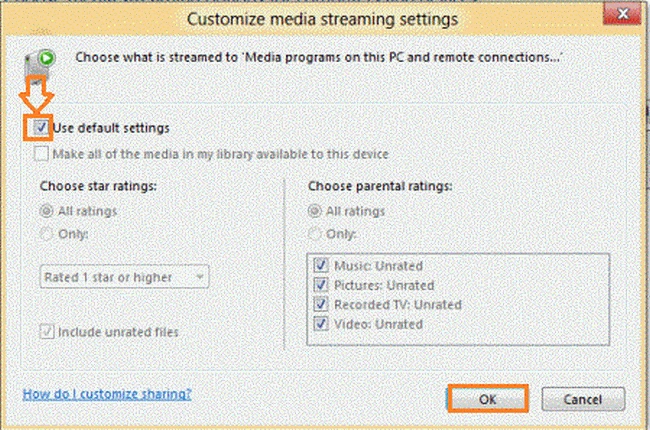Click the Choose parental ratings: heading text
The width and height of the screenshot is (650, 430).
pyautogui.click(x=380, y=186)
